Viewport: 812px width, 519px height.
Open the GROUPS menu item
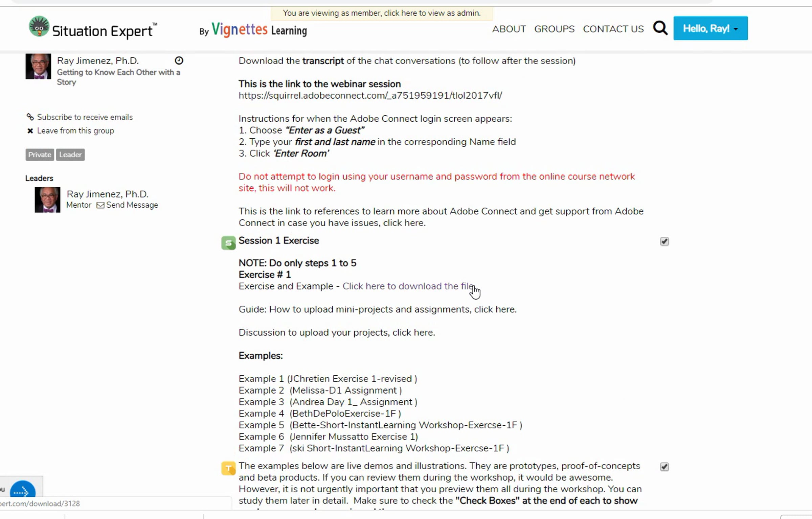(554, 29)
